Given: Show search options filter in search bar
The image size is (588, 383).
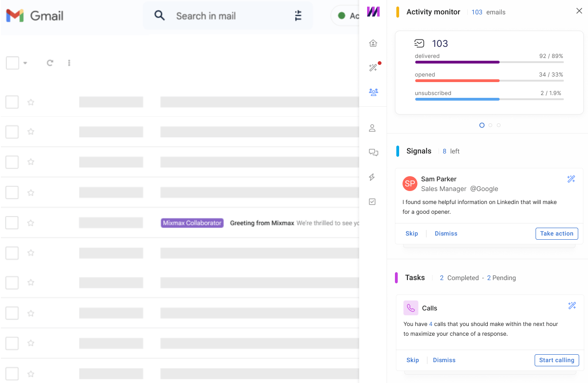Looking at the screenshot, I should 298,16.
